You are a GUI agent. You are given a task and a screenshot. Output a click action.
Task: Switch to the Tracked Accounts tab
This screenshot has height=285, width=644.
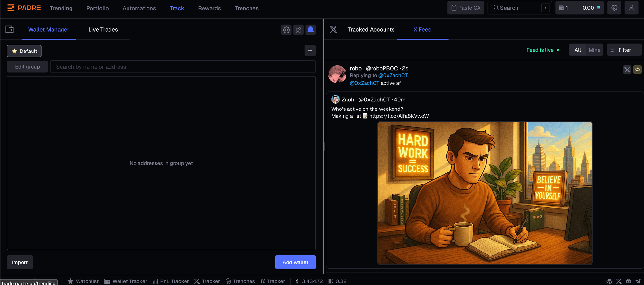371,30
